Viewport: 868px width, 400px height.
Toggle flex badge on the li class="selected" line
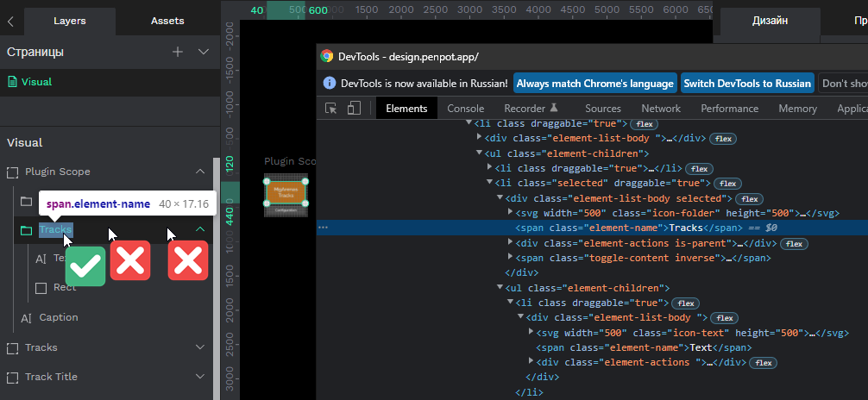pyautogui.click(x=727, y=184)
